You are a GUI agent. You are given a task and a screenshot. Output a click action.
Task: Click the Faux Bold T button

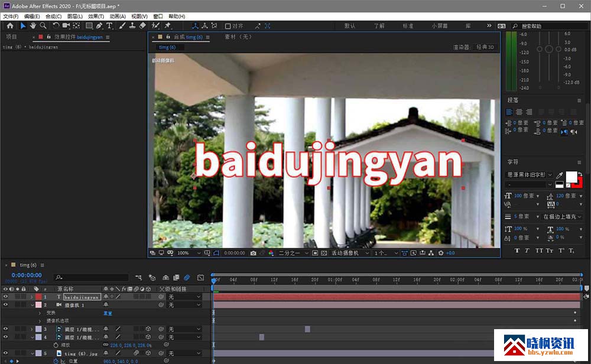point(517,251)
